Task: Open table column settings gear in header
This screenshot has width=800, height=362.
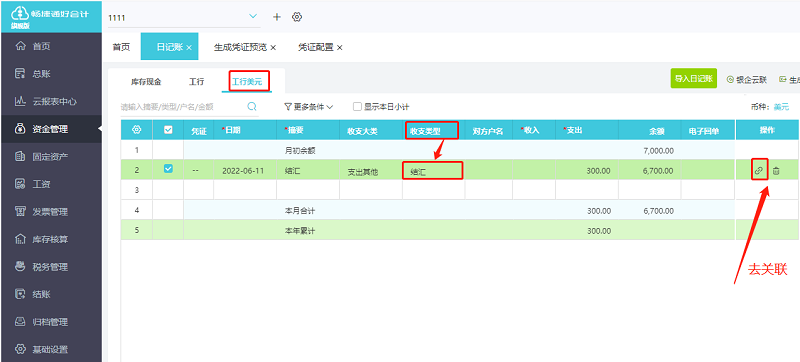Action: [x=136, y=130]
